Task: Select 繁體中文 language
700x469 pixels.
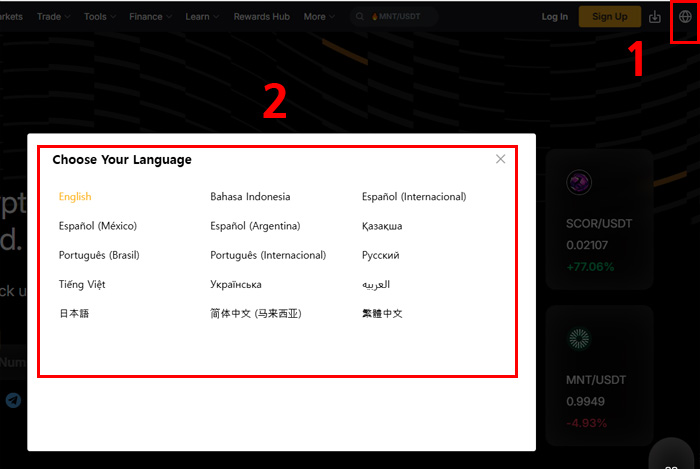Action: tap(382, 313)
